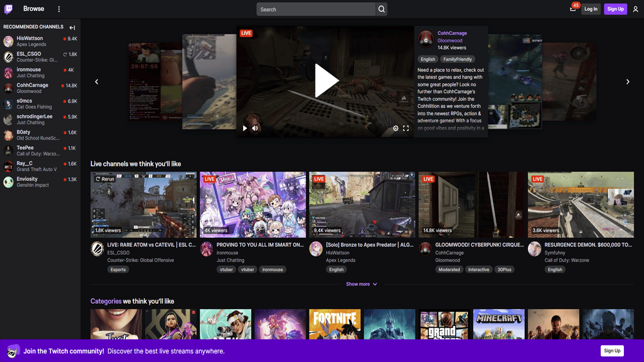Open Apex Legends 9.4K viewers thumbnail
The height and width of the screenshot is (362, 644).
coord(362,205)
